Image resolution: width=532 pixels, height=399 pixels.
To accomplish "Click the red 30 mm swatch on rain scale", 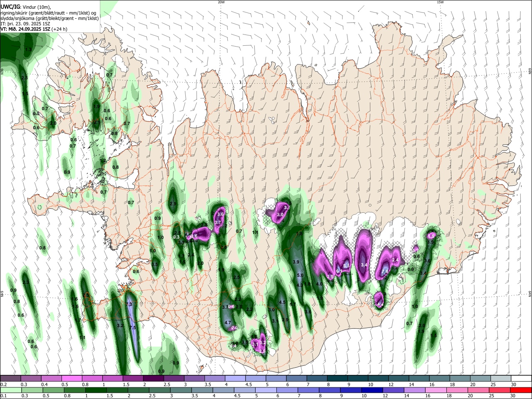I will (521, 390).
